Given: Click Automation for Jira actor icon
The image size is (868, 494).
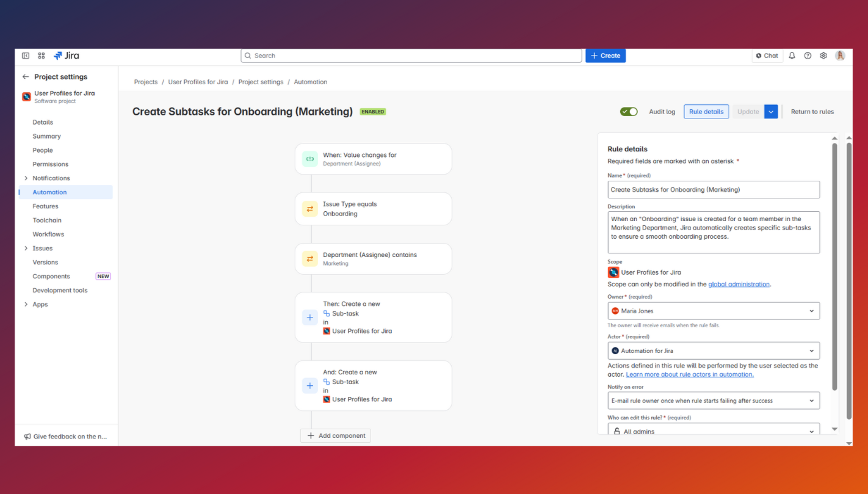Looking at the screenshot, I should (x=615, y=351).
